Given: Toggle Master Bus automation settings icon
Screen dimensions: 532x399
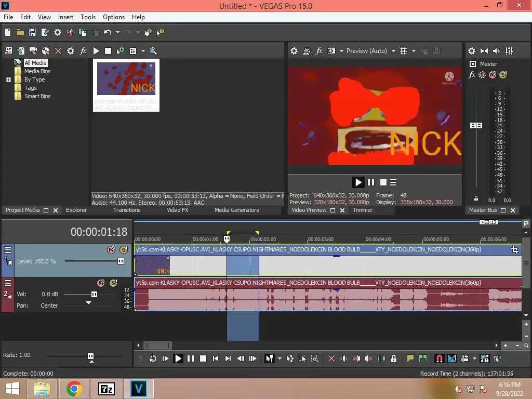Looking at the screenshot, I should tap(482, 75).
